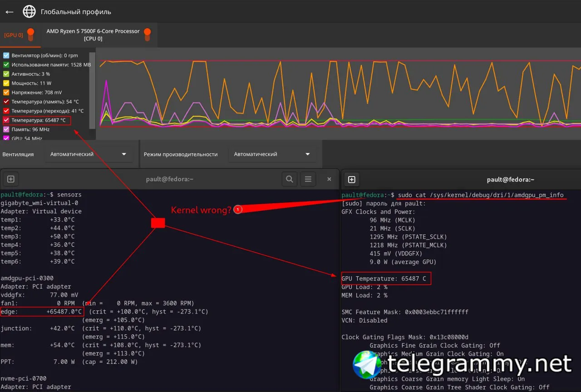Screen dimensions: 581x392
Task: Uncheck the Температура (перехода) sensor
Action: [6, 111]
